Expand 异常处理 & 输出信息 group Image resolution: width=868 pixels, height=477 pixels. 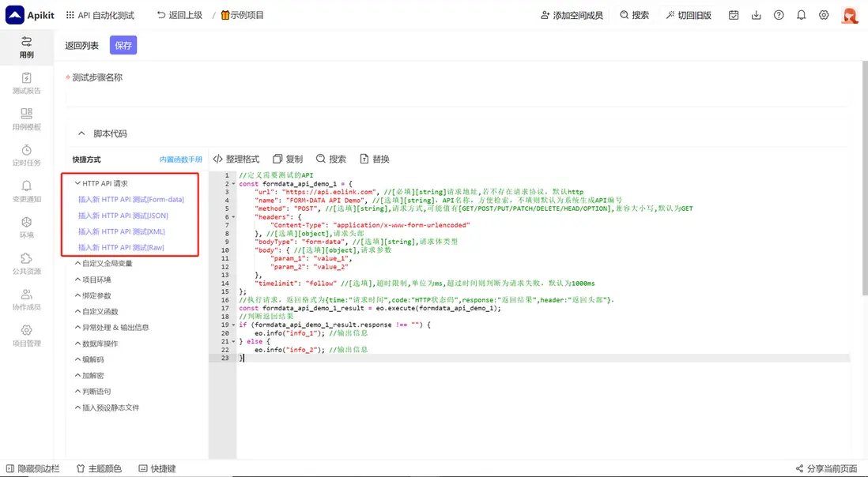[111, 328]
